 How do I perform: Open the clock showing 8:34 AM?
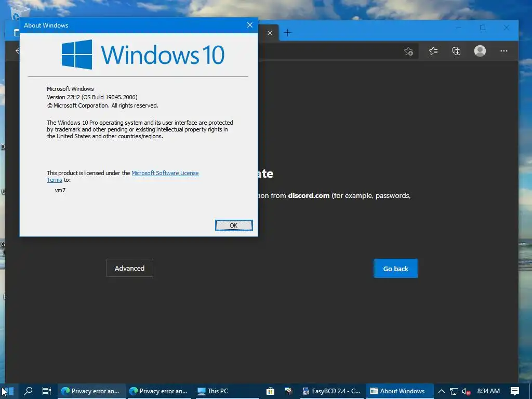click(488, 391)
